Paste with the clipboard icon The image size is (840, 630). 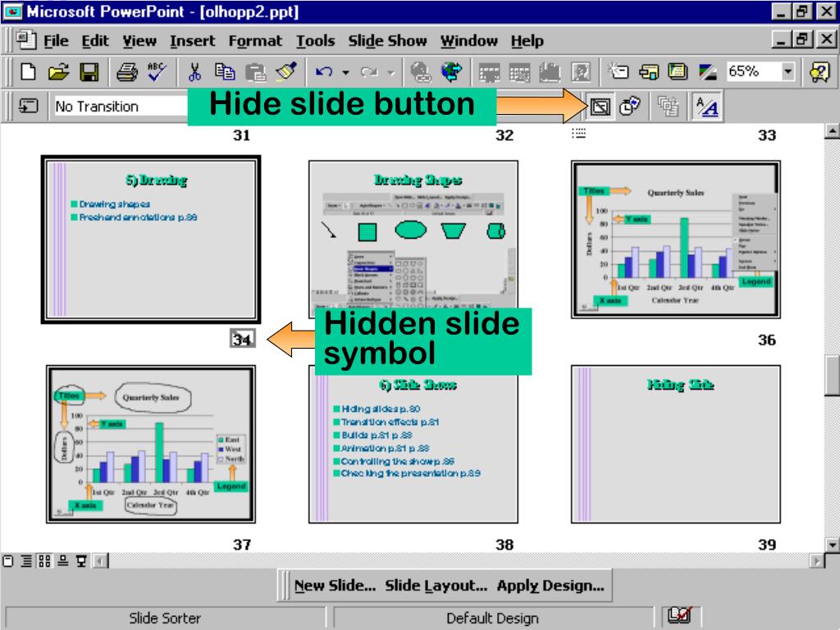tap(256, 71)
